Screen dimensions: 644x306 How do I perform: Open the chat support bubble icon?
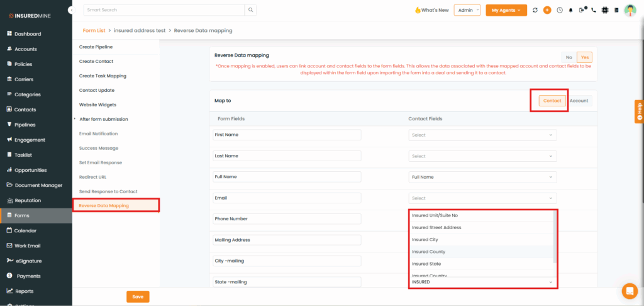point(629,291)
